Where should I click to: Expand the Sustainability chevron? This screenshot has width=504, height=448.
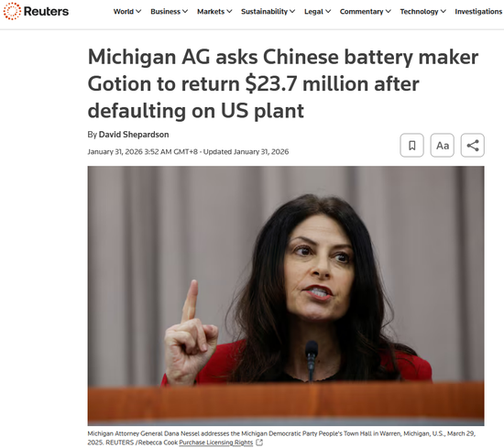(292, 11)
